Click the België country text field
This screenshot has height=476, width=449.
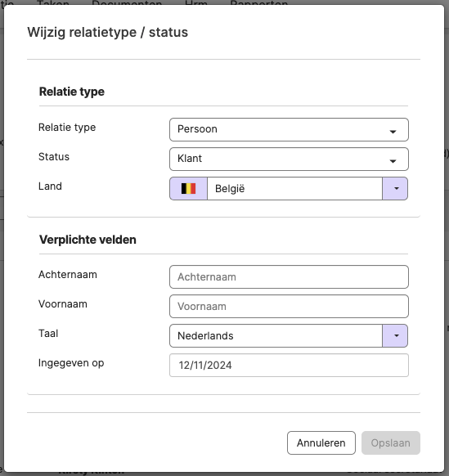294,188
